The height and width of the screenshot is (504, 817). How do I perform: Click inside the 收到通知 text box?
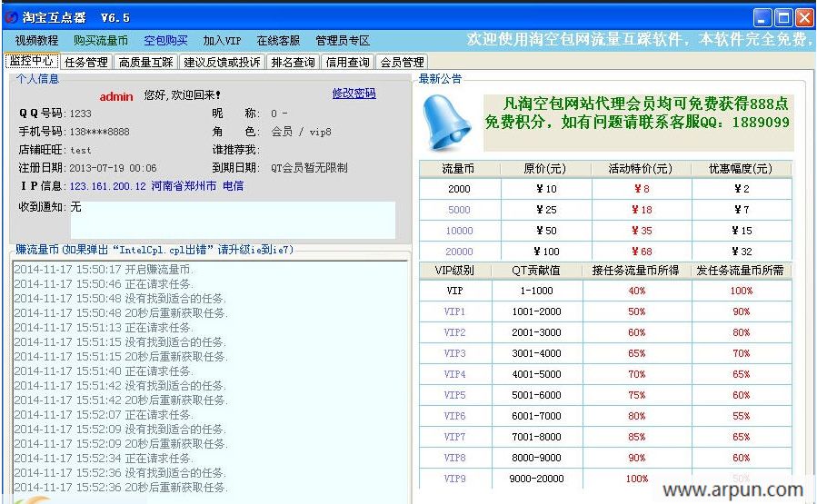coord(233,220)
